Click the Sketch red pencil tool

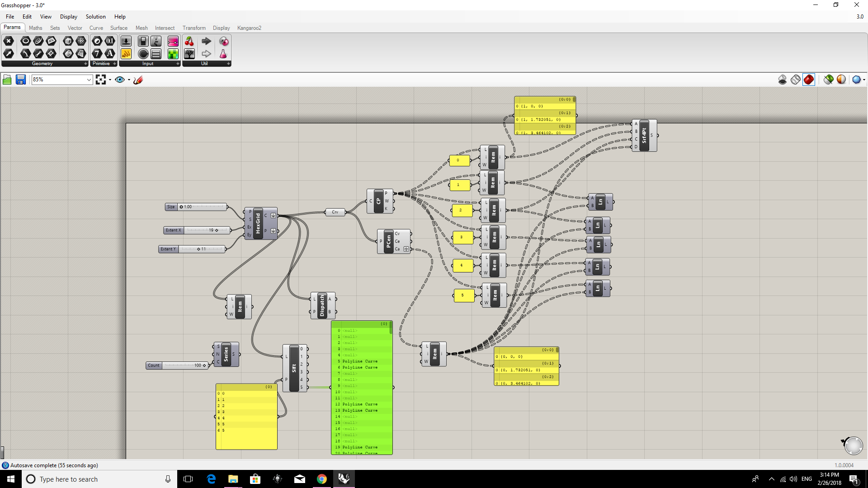138,80
